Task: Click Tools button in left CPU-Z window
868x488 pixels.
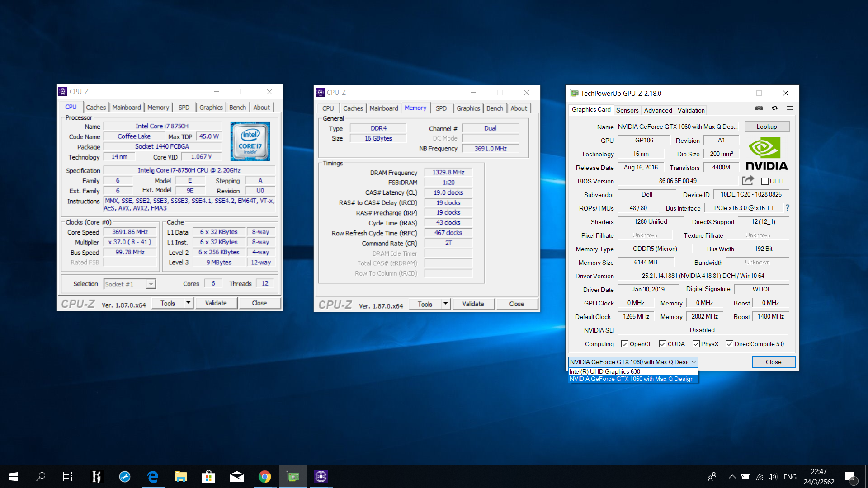Action: click(x=168, y=303)
